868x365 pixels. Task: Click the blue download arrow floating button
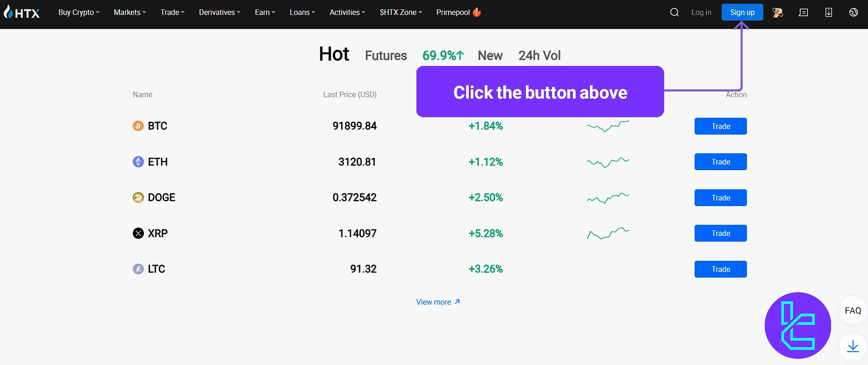coord(853,346)
